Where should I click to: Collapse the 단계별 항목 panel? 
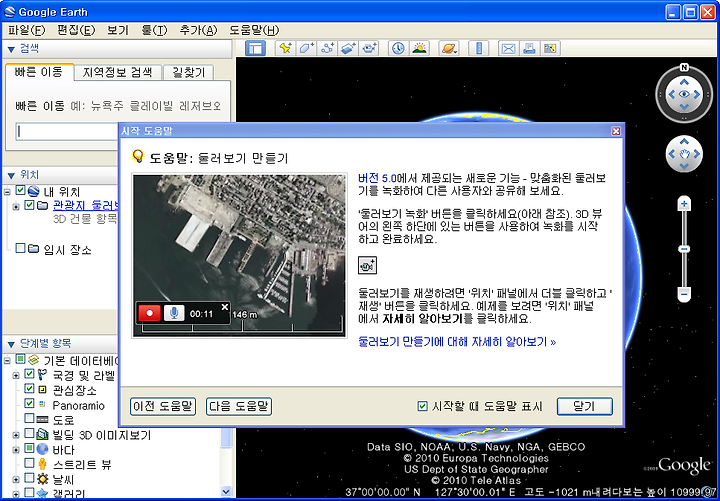(11, 344)
